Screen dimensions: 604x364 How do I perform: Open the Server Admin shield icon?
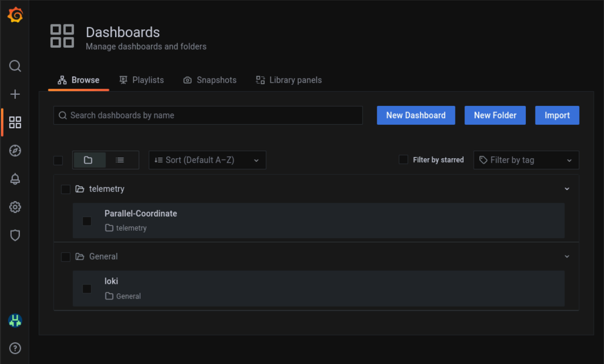(15, 235)
